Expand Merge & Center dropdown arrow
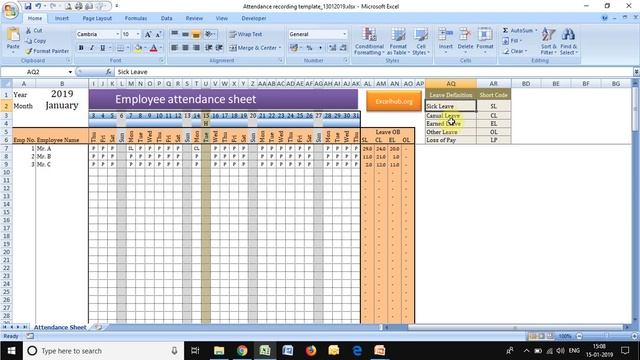This screenshot has width=640, height=360. pos(280,48)
